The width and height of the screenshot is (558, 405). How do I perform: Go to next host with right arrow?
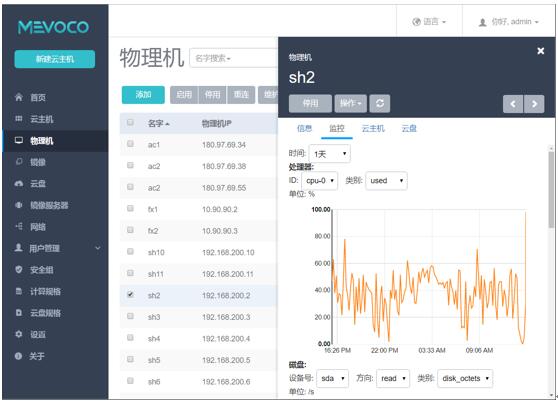tap(534, 104)
